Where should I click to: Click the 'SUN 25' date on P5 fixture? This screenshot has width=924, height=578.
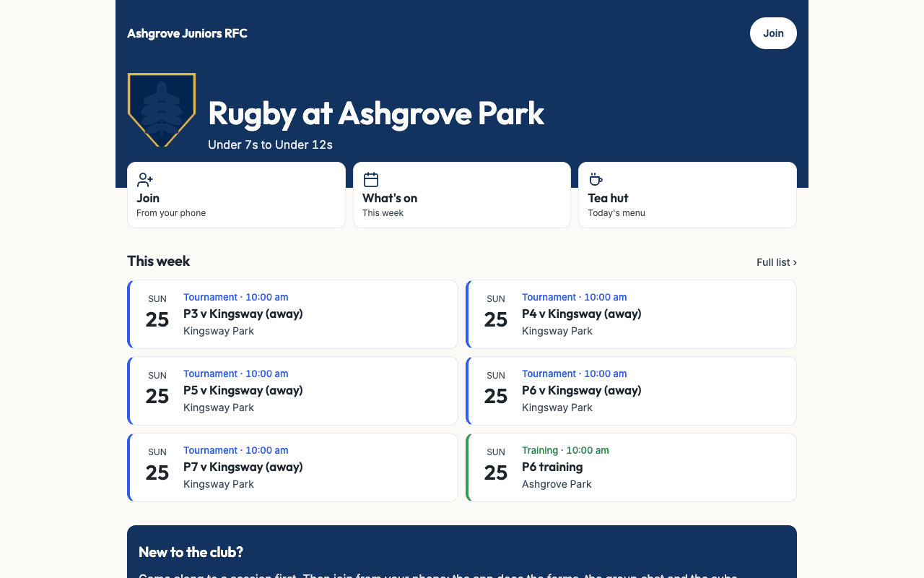tap(157, 390)
